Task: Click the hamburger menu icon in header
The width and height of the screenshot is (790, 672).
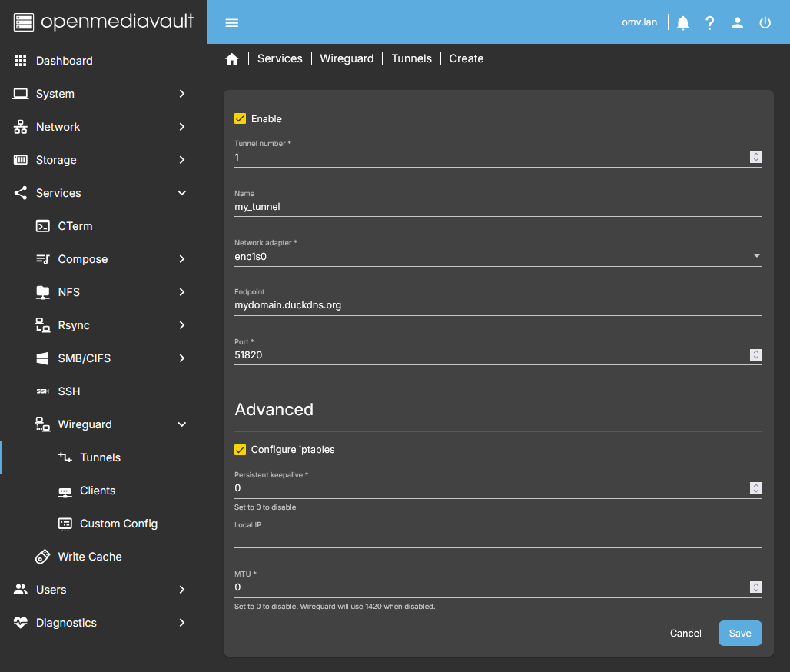Action: click(x=232, y=22)
